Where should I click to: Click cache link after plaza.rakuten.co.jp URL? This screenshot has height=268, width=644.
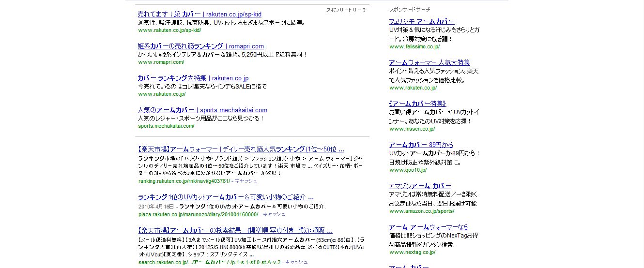pyautogui.click(x=274, y=214)
